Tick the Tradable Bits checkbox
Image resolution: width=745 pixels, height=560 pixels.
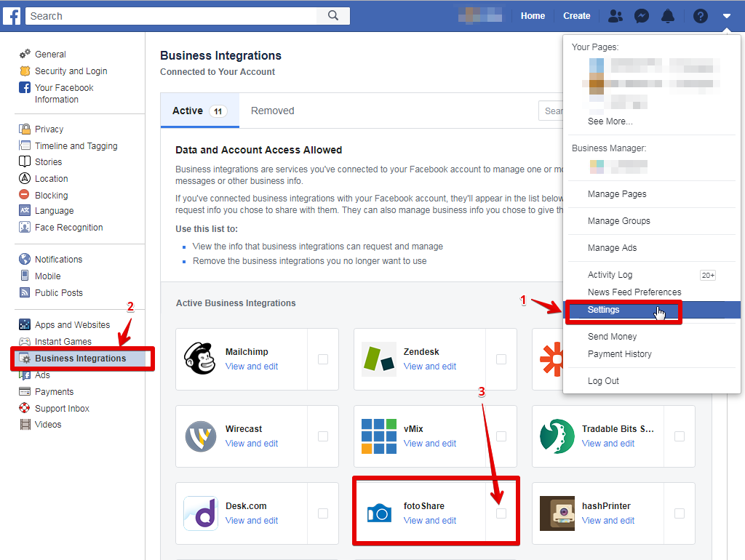pyautogui.click(x=680, y=436)
